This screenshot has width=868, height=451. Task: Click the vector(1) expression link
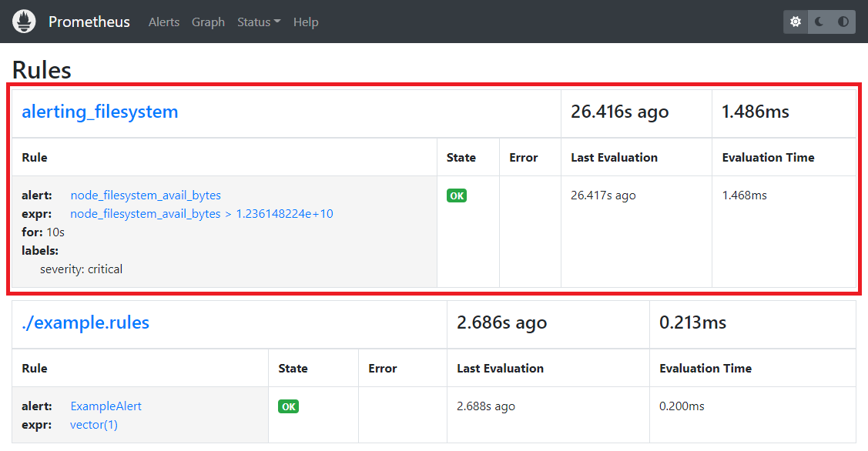[93, 424]
